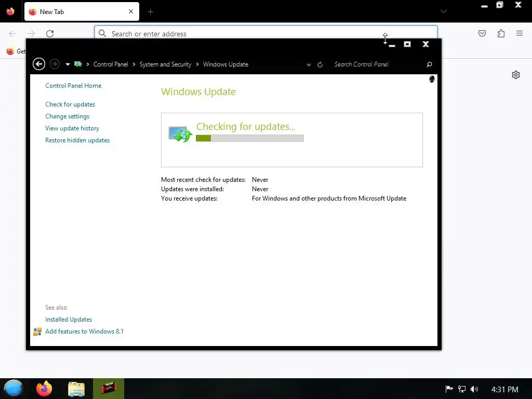
Task: Reload the Firefox page
Action: click(50, 33)
